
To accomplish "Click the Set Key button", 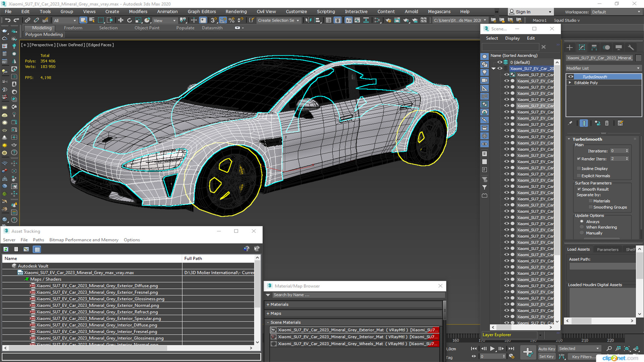I will click(546, 357).
